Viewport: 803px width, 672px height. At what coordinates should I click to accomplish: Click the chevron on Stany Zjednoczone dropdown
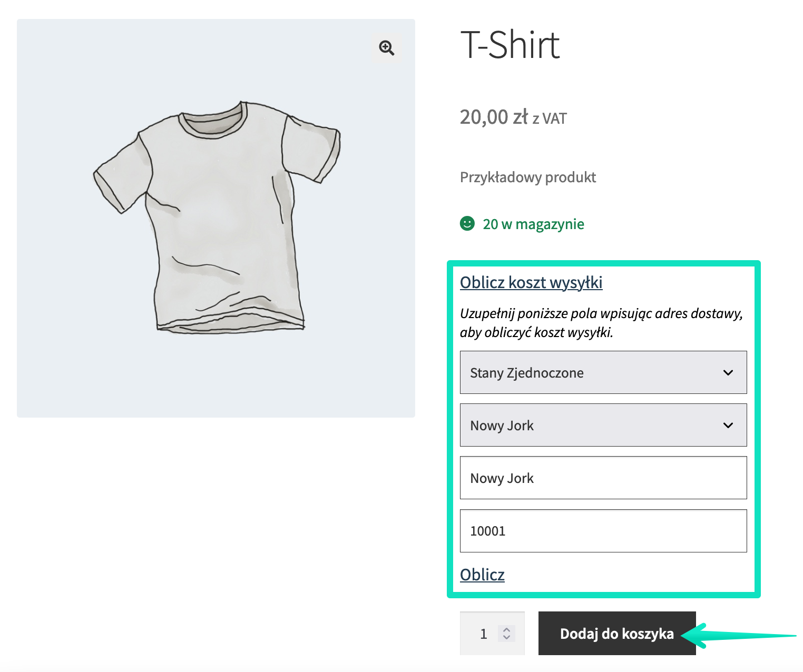728,373
